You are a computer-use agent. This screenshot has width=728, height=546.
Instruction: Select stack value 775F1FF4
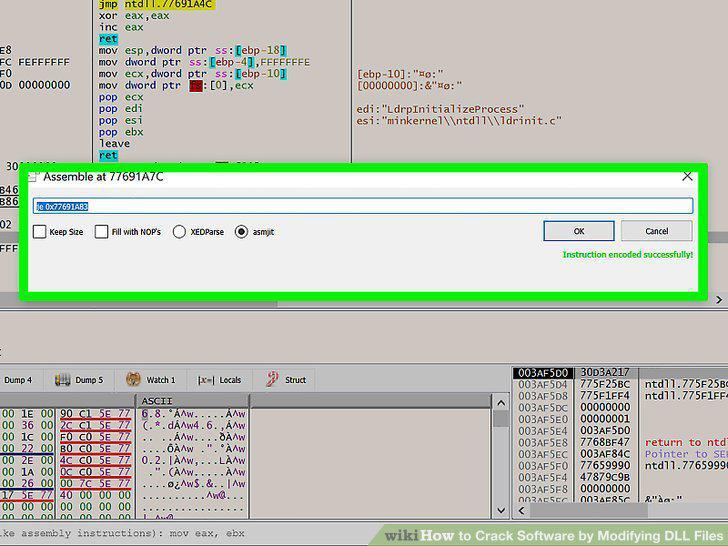point(605,396)
